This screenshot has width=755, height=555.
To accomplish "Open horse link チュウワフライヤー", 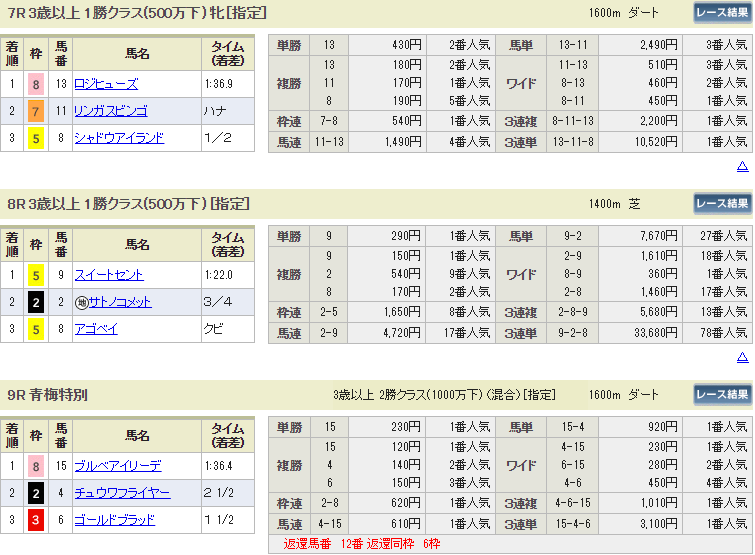I will [x=122, y=493].
